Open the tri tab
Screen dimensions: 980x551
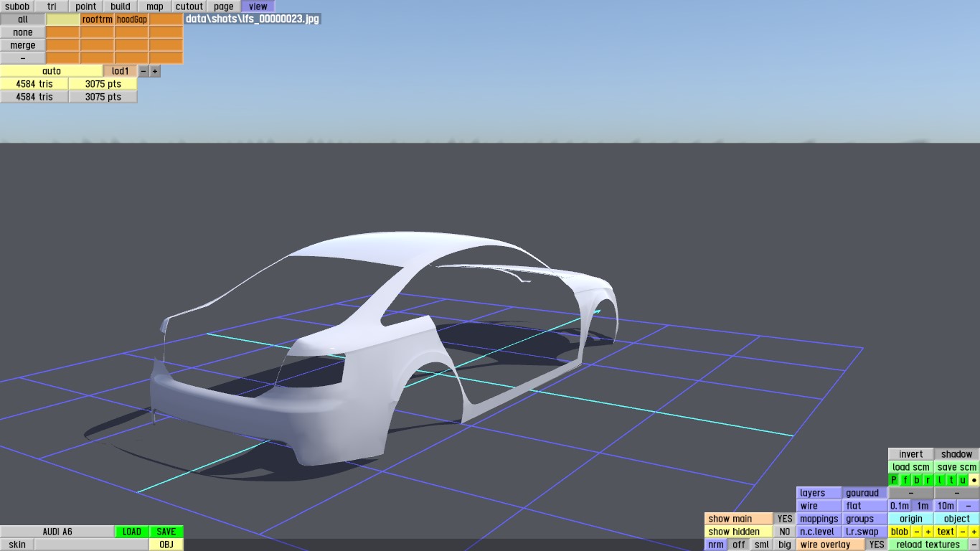click(52, 6)
